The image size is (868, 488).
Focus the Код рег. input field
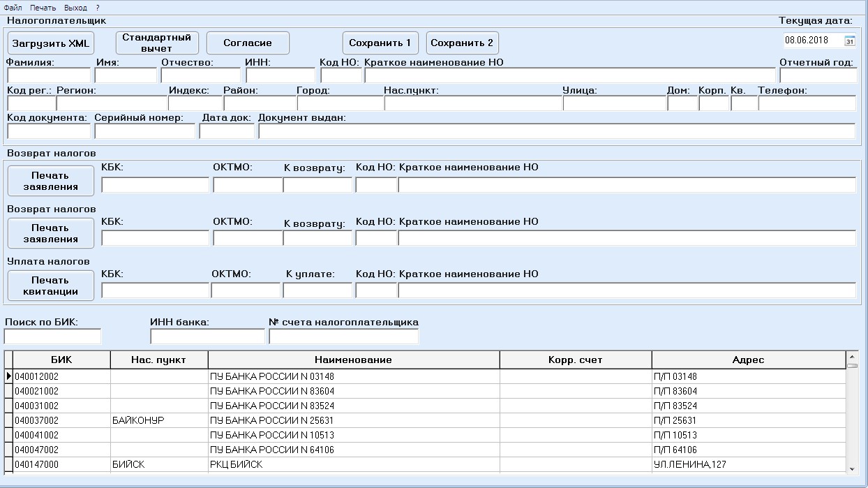pyautogui.click(x=31, y=103)
